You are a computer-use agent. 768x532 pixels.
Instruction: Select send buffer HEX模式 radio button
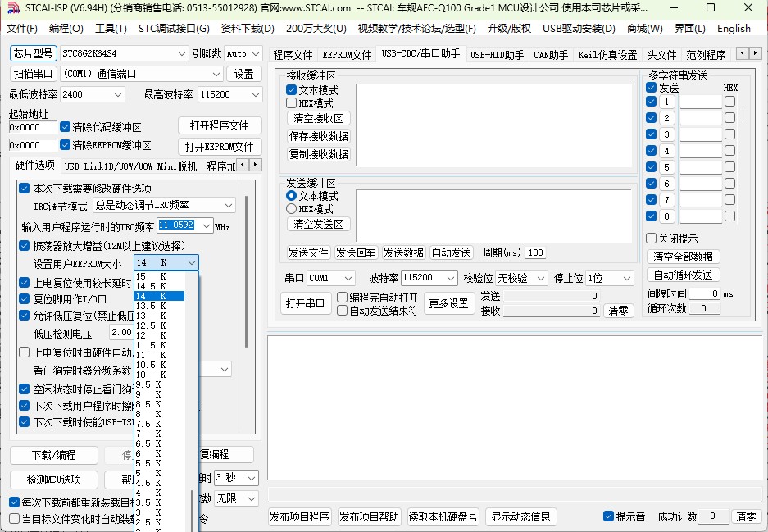click(292, 209)
